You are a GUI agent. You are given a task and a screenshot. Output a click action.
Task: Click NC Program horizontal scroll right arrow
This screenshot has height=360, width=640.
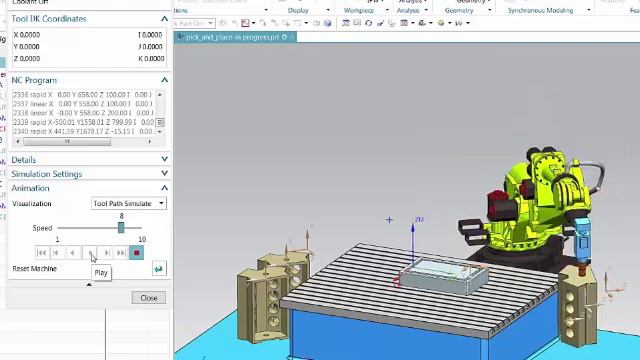click(x=150, y=142)
